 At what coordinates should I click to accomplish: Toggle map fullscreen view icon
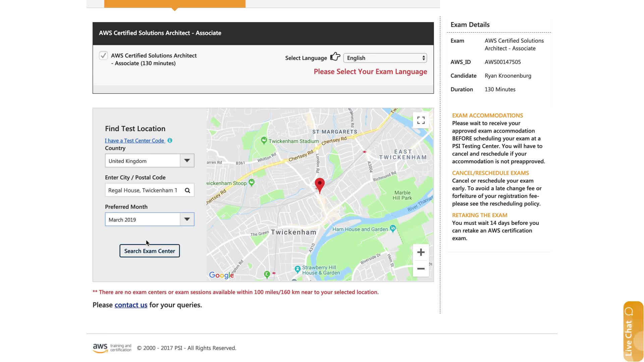(x=421, y=120)
